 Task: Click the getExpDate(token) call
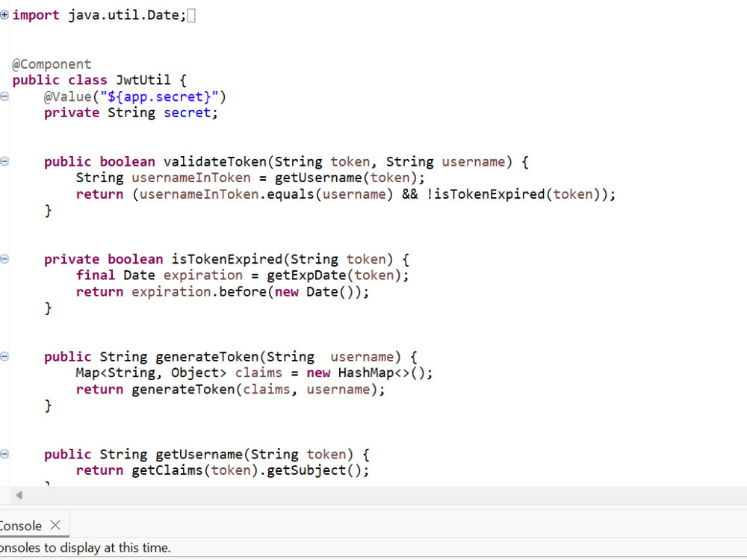(x=334, y=276)
